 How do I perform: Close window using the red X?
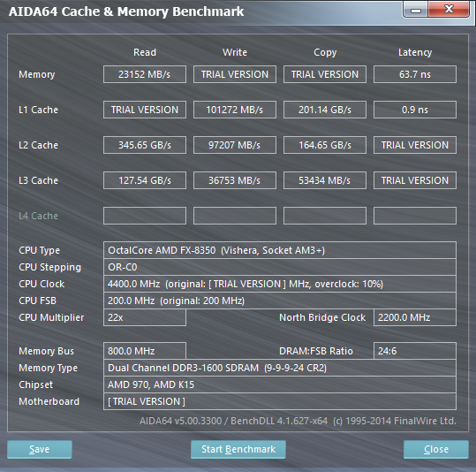pyautogui.click(x=449, y=10)
